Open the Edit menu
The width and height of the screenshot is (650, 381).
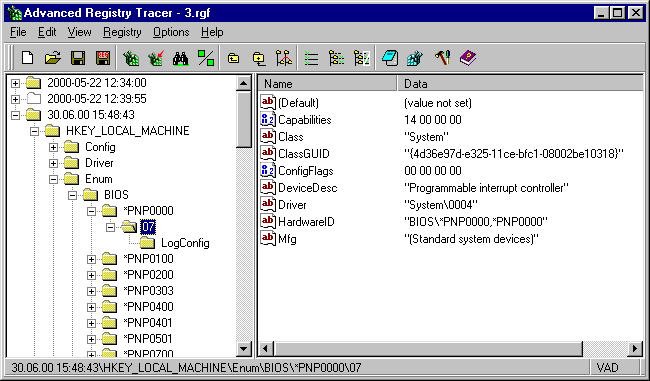coord(47,32)
